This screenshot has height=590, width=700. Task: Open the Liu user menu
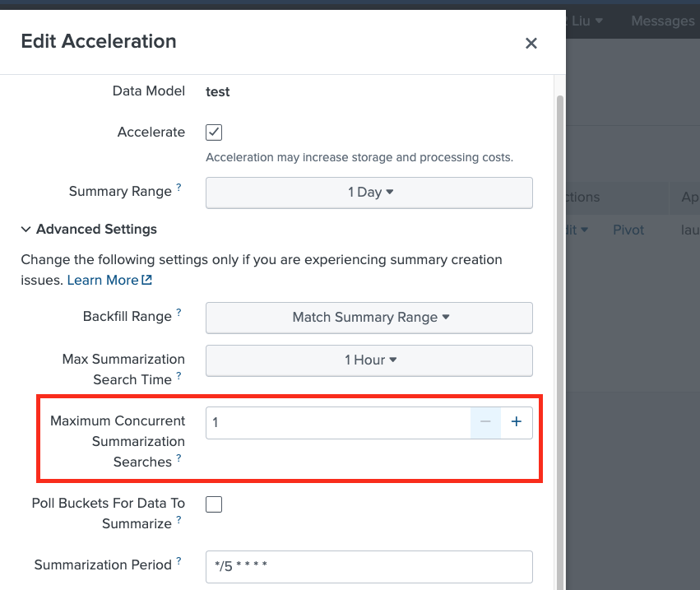[x=586, y=21]
